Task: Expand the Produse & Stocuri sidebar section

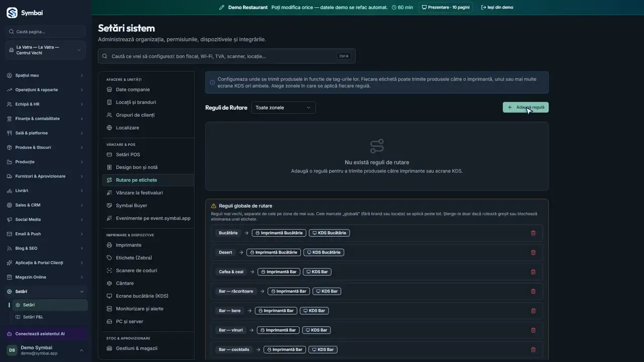Action: [46, 148]
